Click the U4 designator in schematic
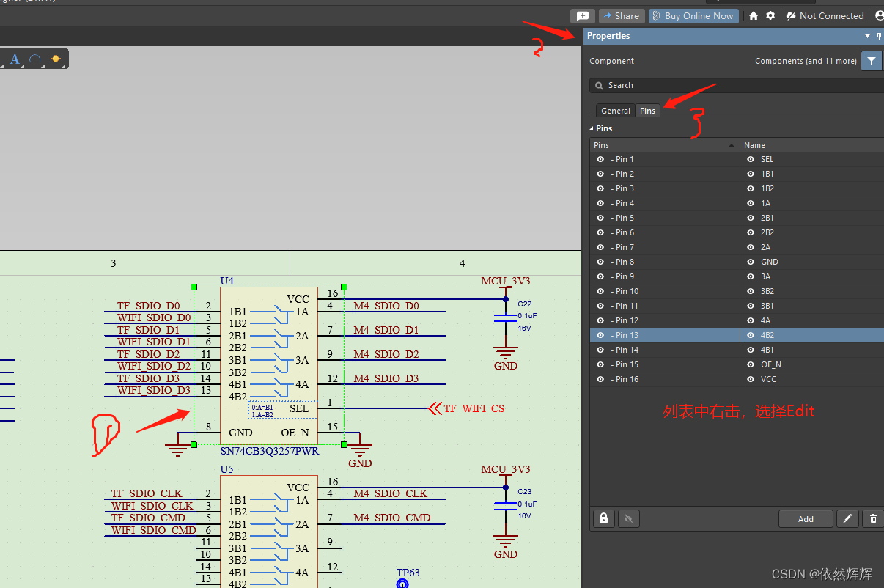Screen dimensions: 884x588 227,281
